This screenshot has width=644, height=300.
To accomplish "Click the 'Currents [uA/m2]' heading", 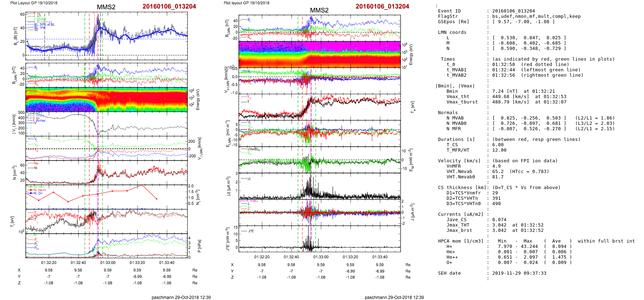I will click(x=461, y=214).
